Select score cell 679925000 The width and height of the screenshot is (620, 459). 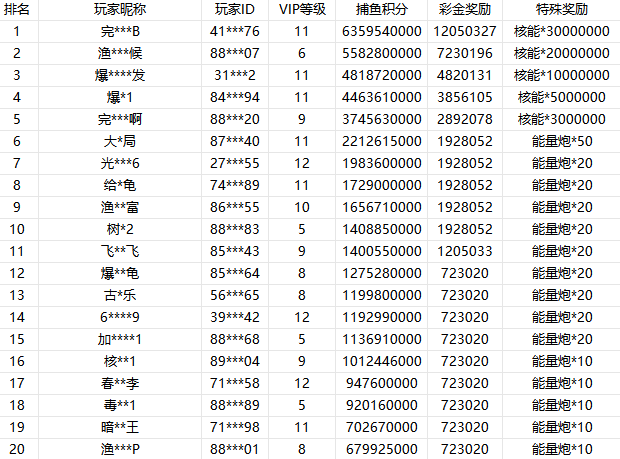[x=382, y=449]
